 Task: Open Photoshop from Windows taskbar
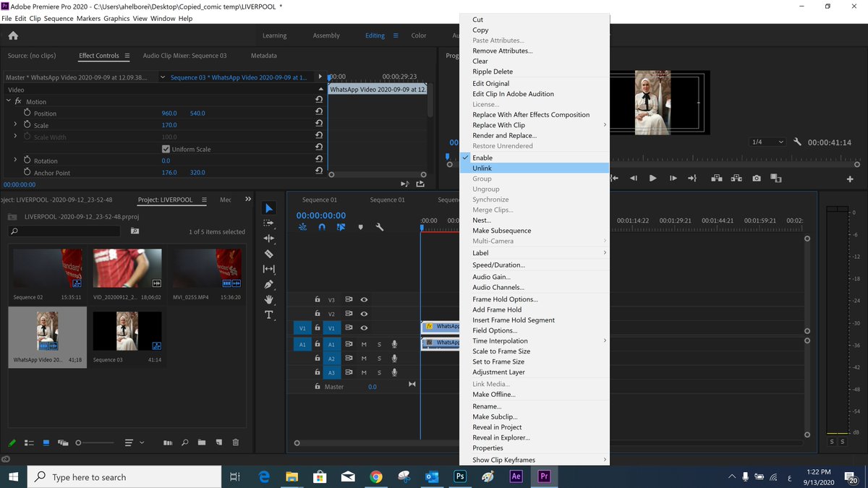point(460,476)
